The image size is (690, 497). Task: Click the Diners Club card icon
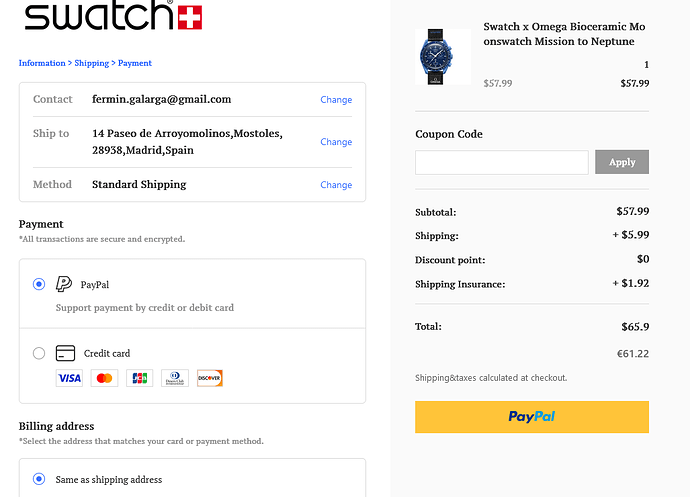tap(174, 378)
